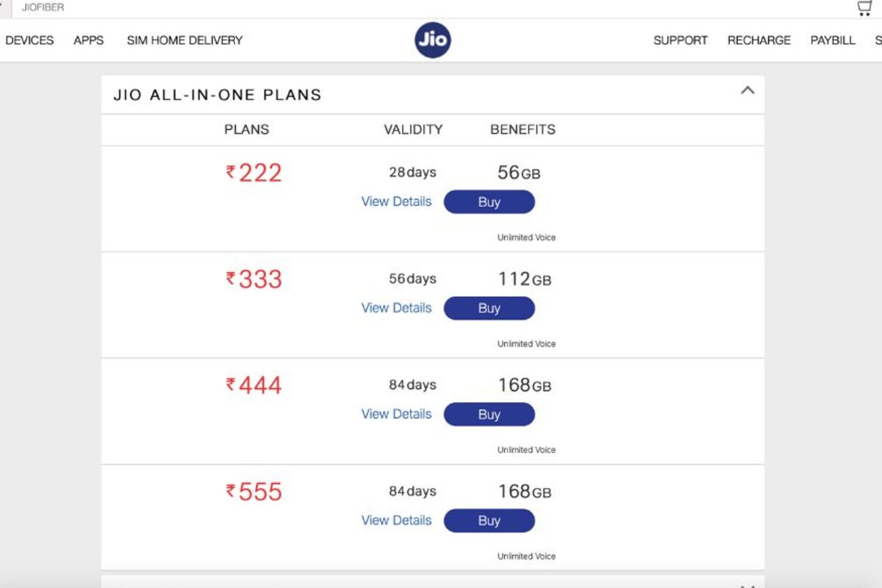Open the Paybill menu item
This screenshot has width=882, height=588.
click(832, 40)
